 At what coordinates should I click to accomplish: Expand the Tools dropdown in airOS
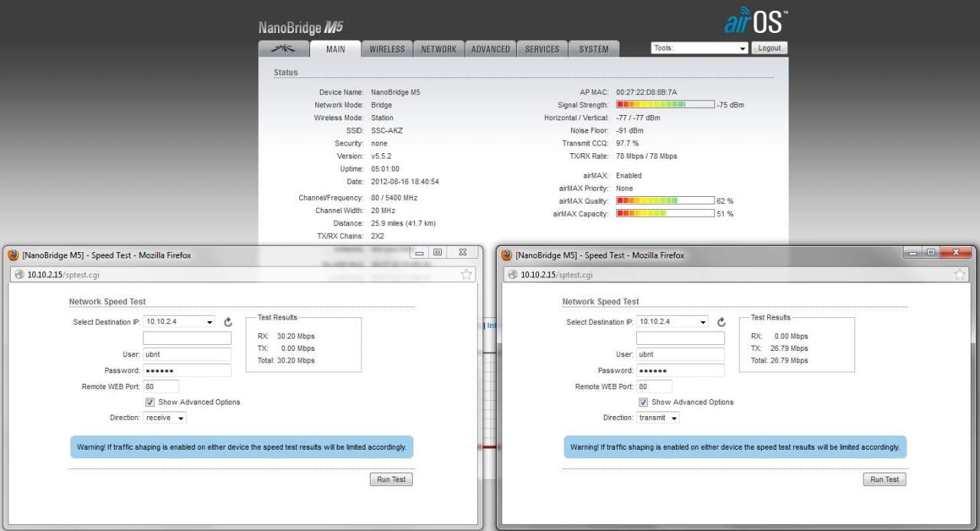point(700,48)
